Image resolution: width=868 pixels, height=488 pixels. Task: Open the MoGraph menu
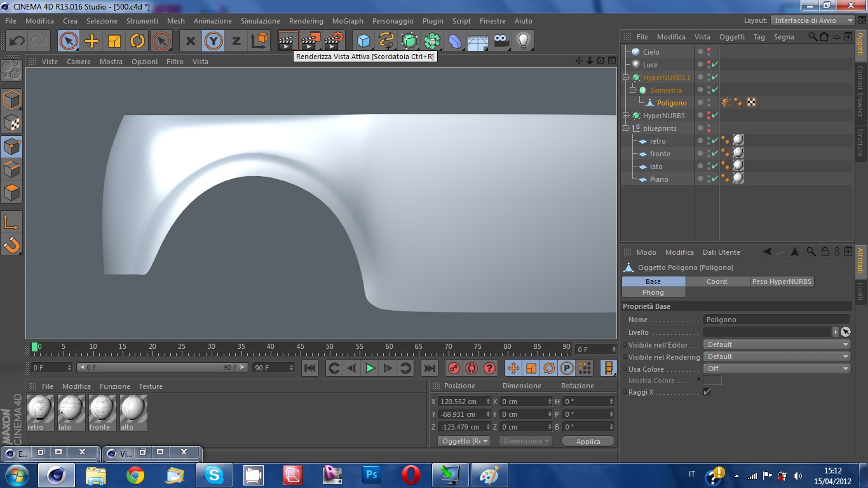click(x=348, y=21)
